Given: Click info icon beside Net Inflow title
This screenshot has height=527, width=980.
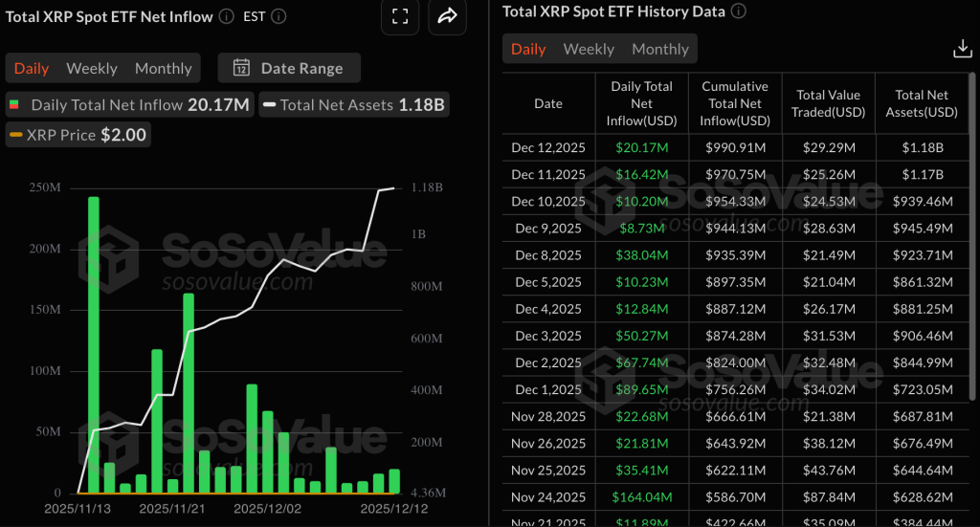Looking at the screenshot, I should coord(226,16).
